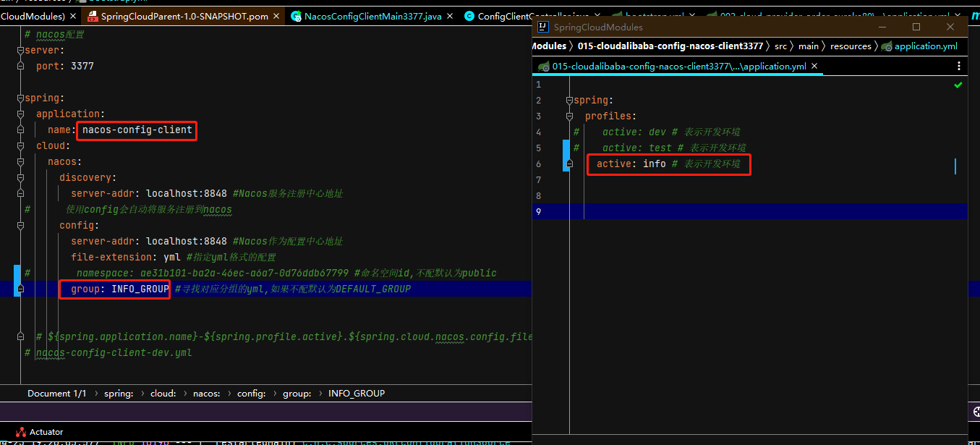The image size is (980, 445).
Task: Click the profiles: key in application.yml
Action: click(x=611, y=116)
